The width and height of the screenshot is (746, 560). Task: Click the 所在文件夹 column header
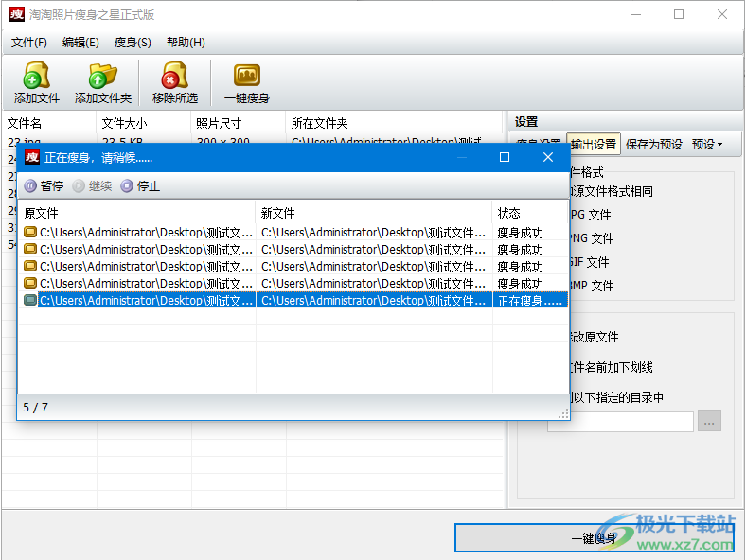(x=394, y=123)
